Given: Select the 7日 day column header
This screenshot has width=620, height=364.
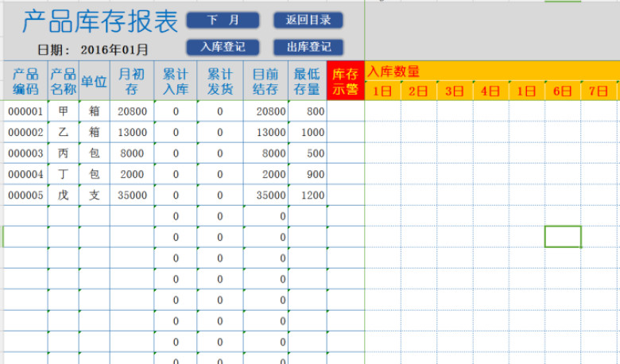Looking at the screenshot, I should pyautogui.click(x=599, y=91).
